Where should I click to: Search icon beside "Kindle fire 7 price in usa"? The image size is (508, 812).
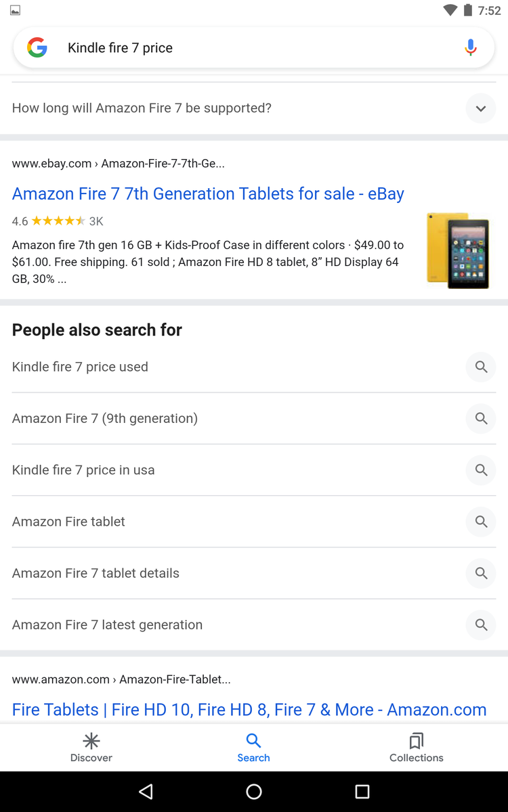[x=481, y=470]
